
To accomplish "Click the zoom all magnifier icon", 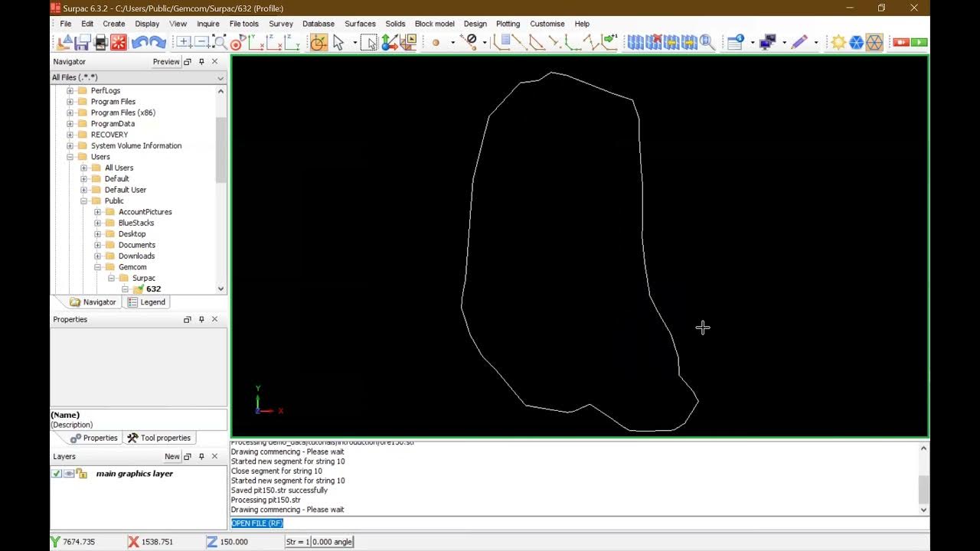I will (220, 43).
